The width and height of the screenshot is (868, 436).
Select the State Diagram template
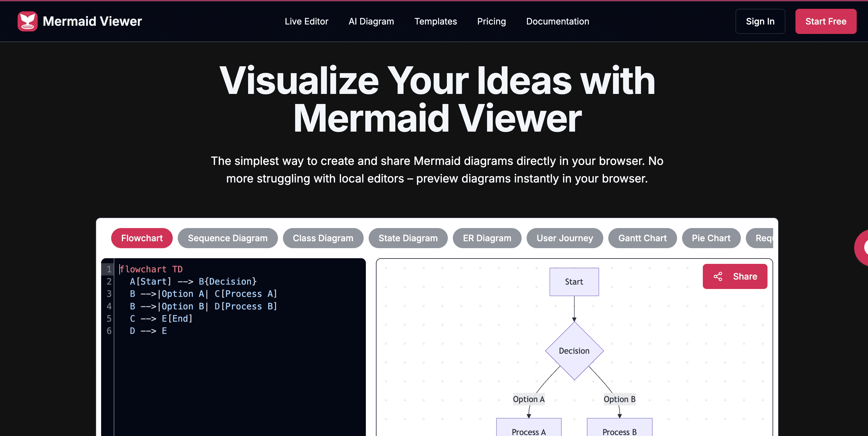tap(408, 238)
